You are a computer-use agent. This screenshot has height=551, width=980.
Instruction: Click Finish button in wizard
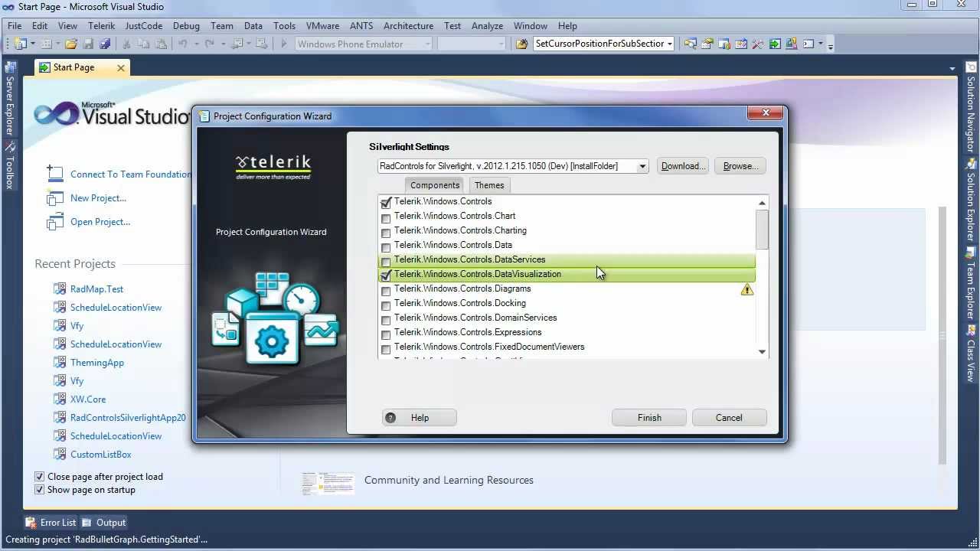[649, 418]
